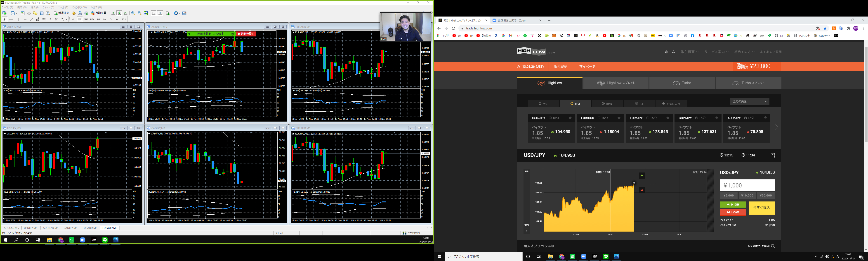Switch timeframe to M15

point(86,19)
